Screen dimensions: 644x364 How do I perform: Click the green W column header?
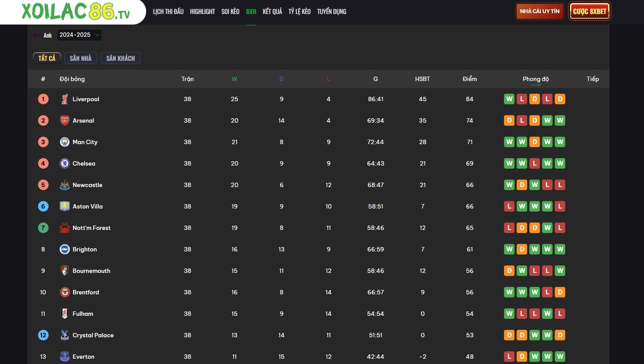tap(234, 79)
